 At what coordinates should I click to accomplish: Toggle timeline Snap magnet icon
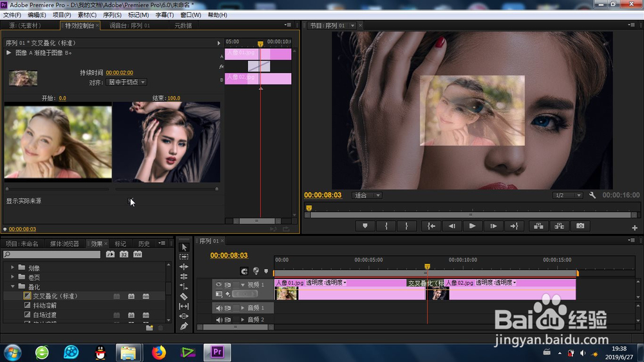(x=244, y=271)
